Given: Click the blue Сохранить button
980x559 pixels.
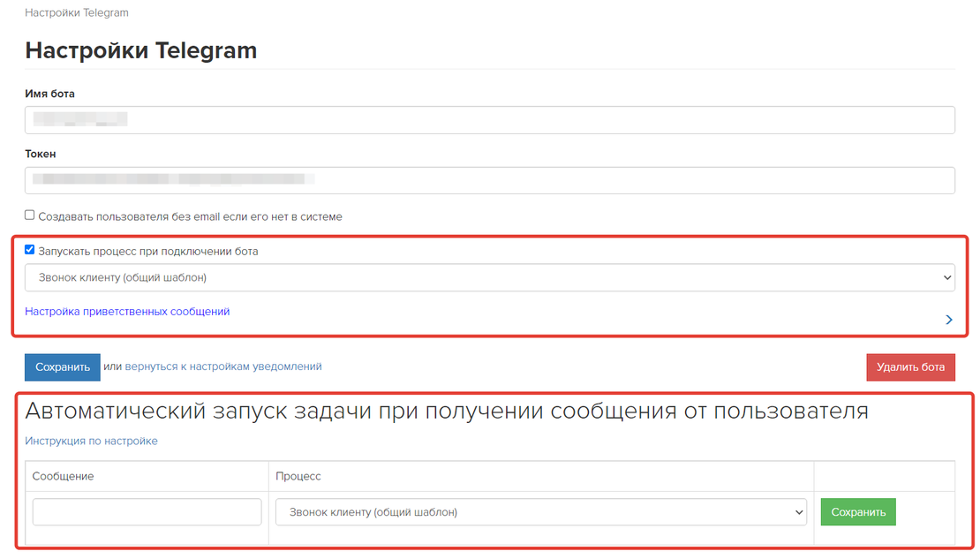Looking at the screenshot, I should 63,366.
